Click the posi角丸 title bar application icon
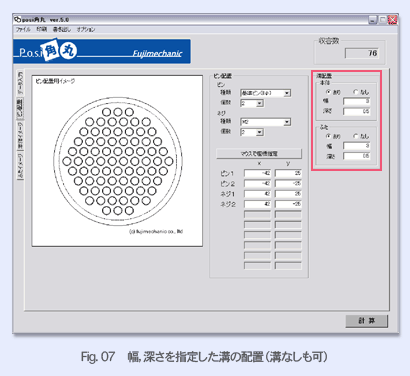 (17, 20)
